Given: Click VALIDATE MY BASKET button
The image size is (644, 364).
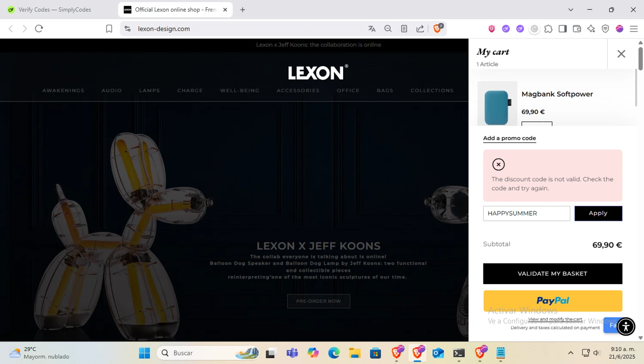Looking at the screenshot, I should [553, 274].
